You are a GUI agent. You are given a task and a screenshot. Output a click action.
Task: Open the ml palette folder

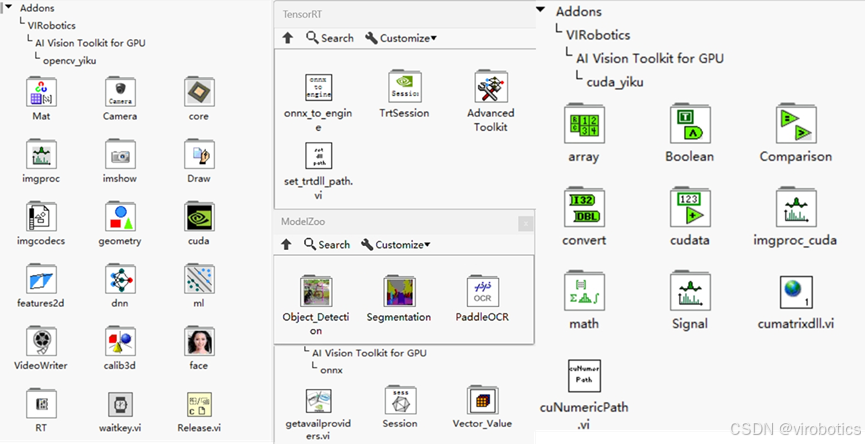point(199,279)
